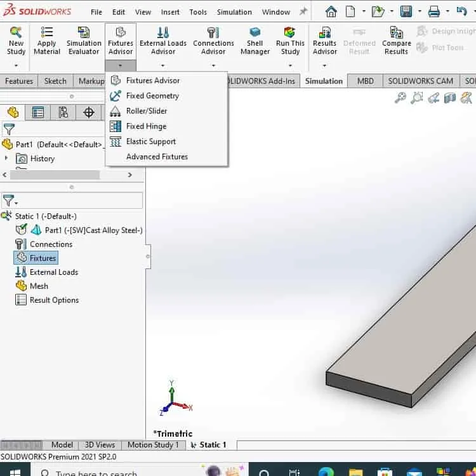
Task: Click Compare Results tool
Action: [396, 41]
